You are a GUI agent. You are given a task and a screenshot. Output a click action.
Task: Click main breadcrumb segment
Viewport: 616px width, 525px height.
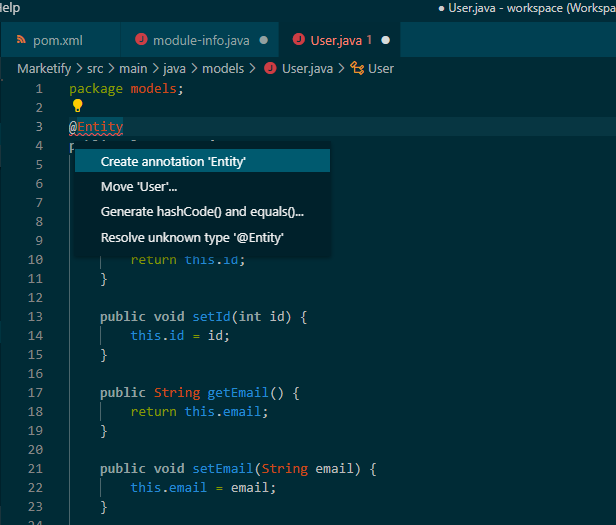pos(133,69)
